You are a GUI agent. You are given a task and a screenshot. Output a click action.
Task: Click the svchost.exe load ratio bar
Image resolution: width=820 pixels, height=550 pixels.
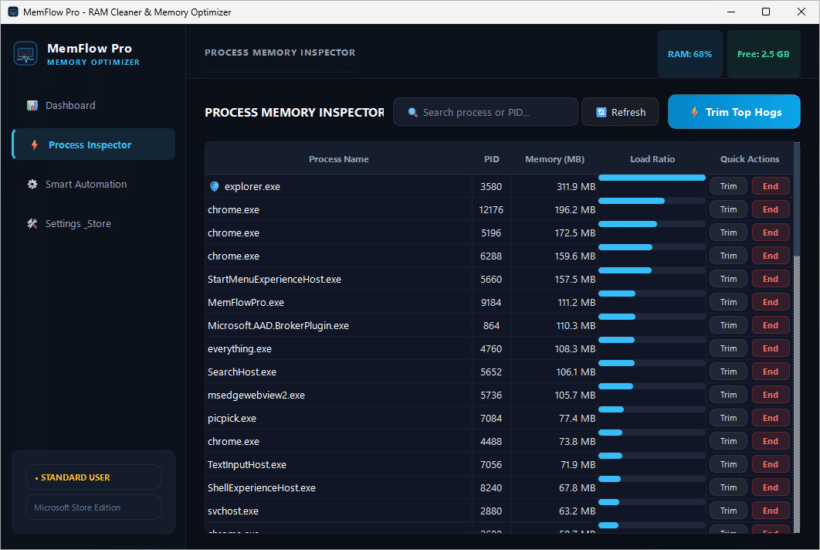tap(652, 502)
